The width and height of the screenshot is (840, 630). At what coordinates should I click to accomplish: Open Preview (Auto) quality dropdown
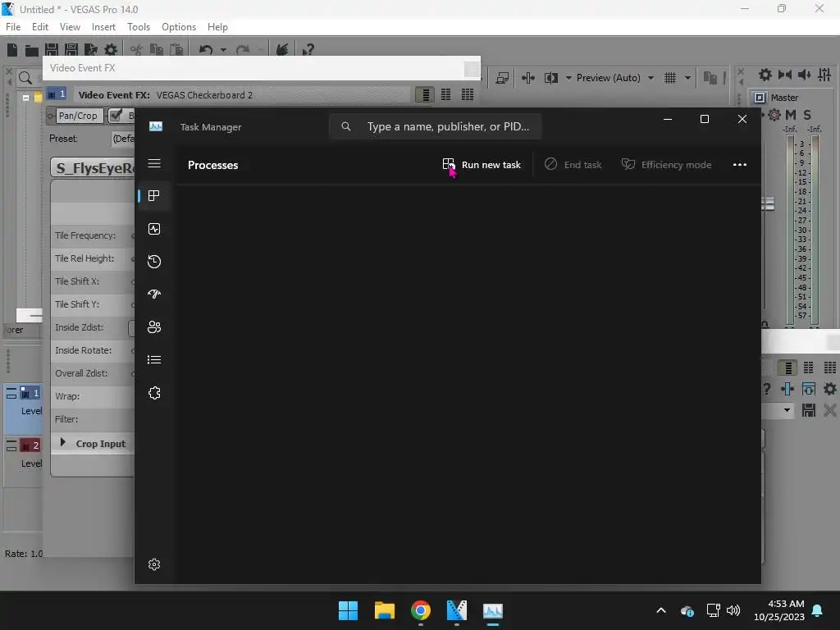coord(615,78)
